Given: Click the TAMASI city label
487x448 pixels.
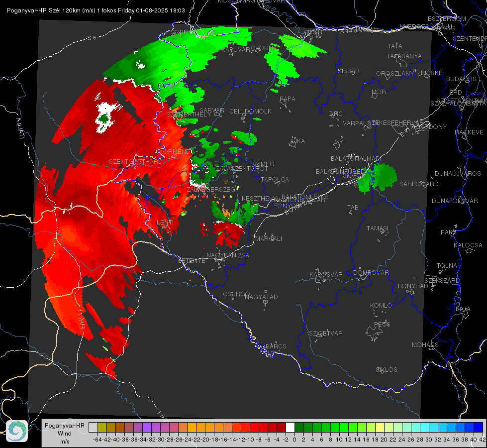Looking at the screenshot, I should [x=378, y=228].
